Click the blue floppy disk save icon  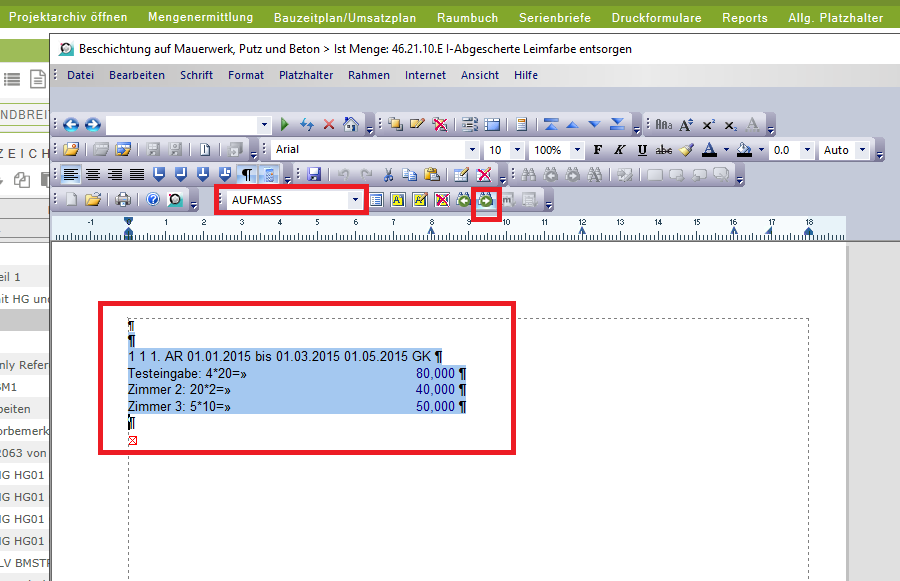(314, 175)
